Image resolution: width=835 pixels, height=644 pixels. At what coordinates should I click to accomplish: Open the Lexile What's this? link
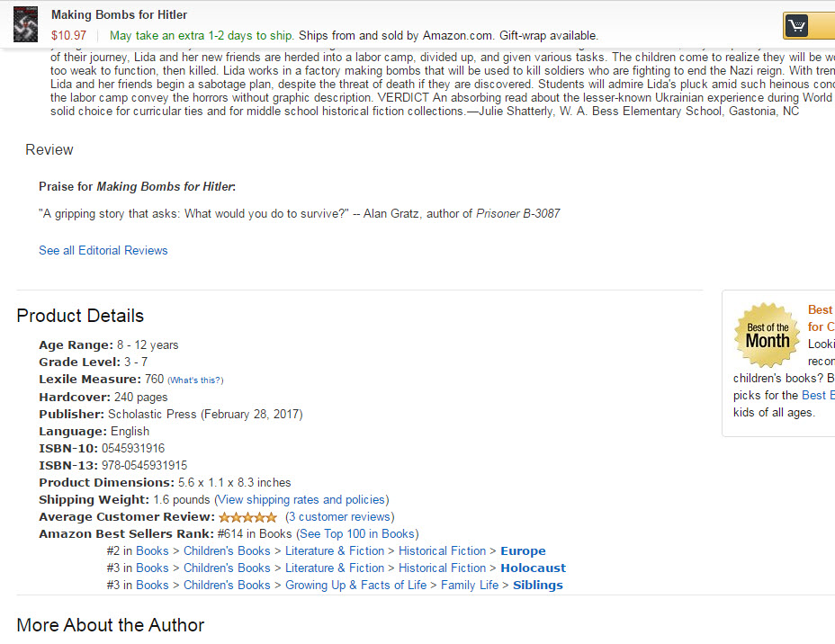coord(195,380)
